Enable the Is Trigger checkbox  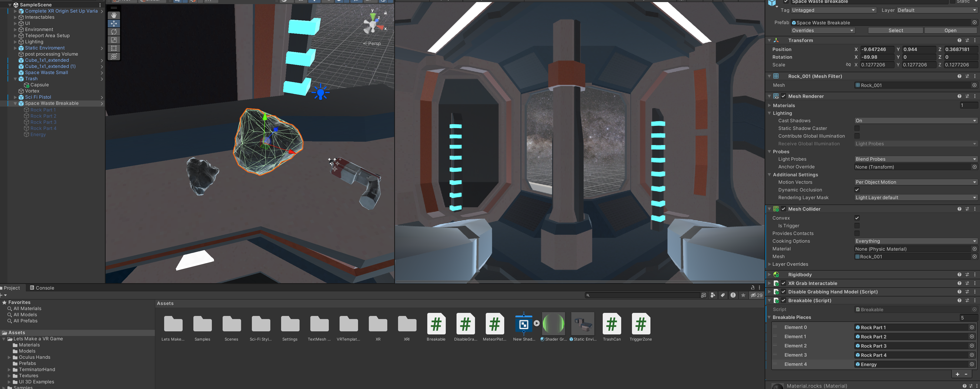[x=857, y=226]
